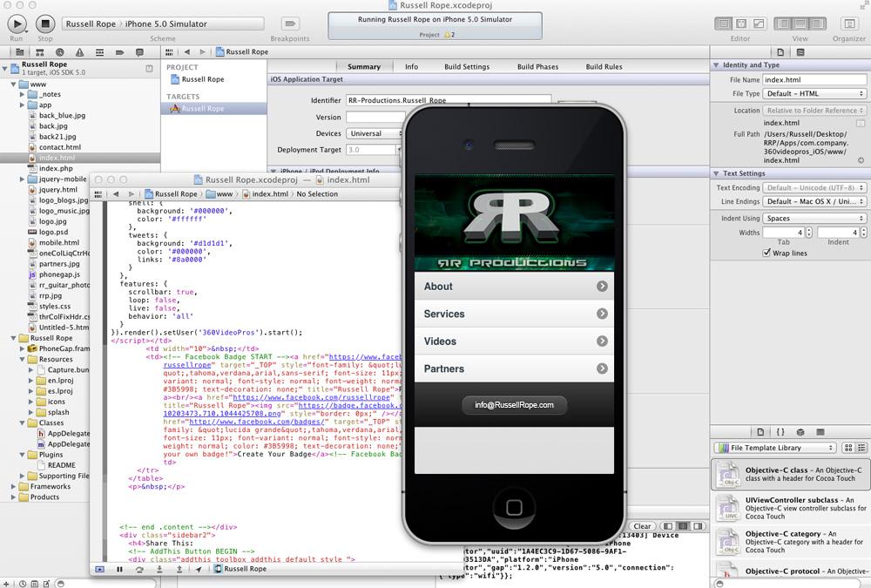Show the Media library icon
This screenshot has height=588, width=871.
820,432
